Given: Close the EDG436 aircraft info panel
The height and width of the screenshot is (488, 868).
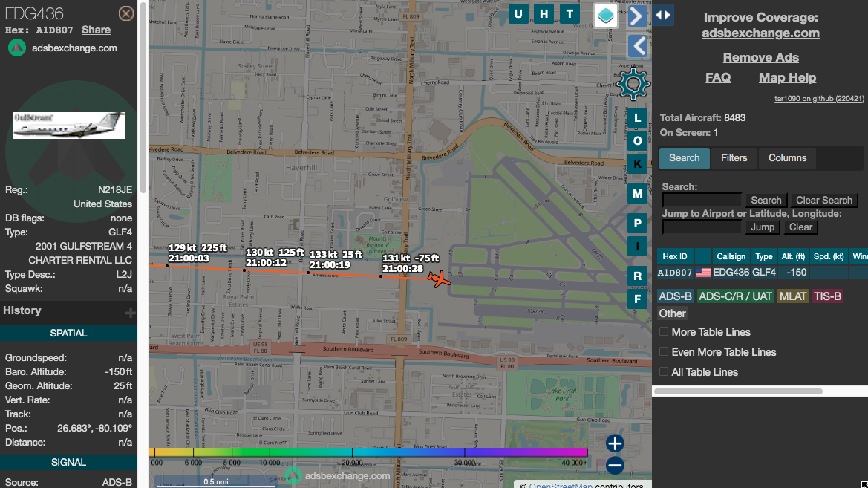Looking at the screenshot, I should coord(125,13).
